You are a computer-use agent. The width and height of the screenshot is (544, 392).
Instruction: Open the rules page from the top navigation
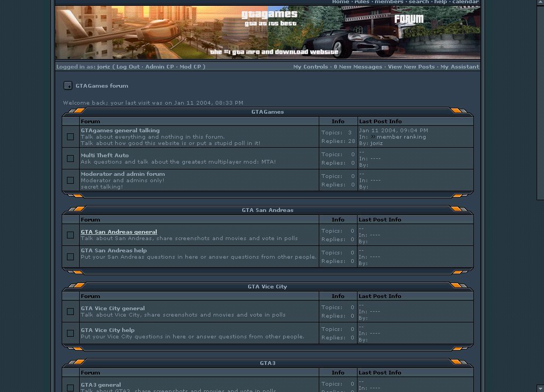pyautogui.click(x=362, y=2)
